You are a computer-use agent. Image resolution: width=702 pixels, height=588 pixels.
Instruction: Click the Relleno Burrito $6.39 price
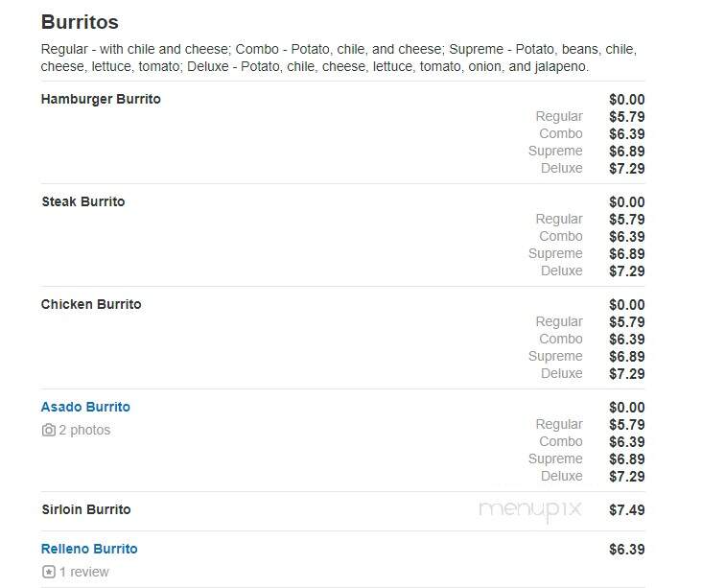tap(627, 549)
